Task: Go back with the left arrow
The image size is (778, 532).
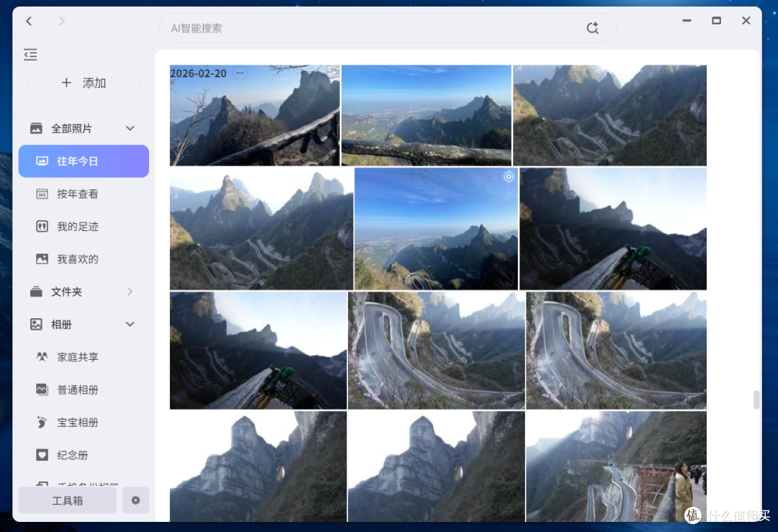Action: click(29, 21)
